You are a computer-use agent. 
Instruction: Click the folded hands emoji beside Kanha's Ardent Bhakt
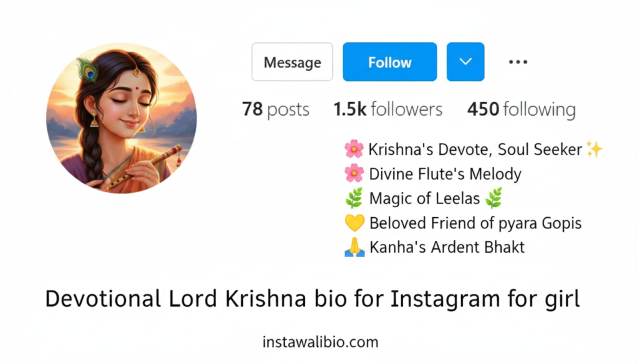pos(355,247)
